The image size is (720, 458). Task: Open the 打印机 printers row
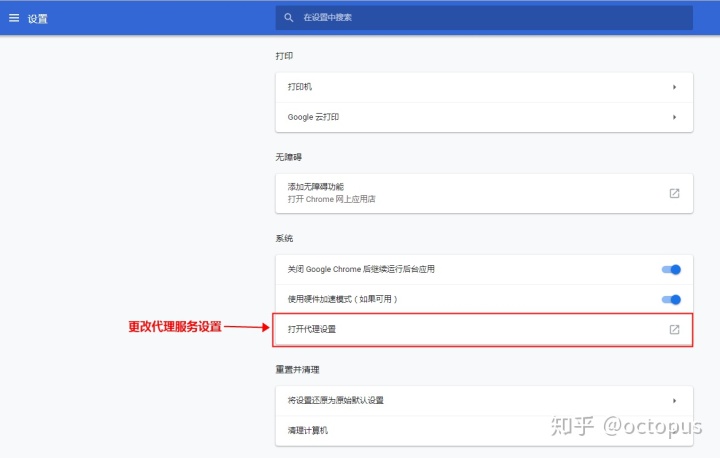click(484, 87)
